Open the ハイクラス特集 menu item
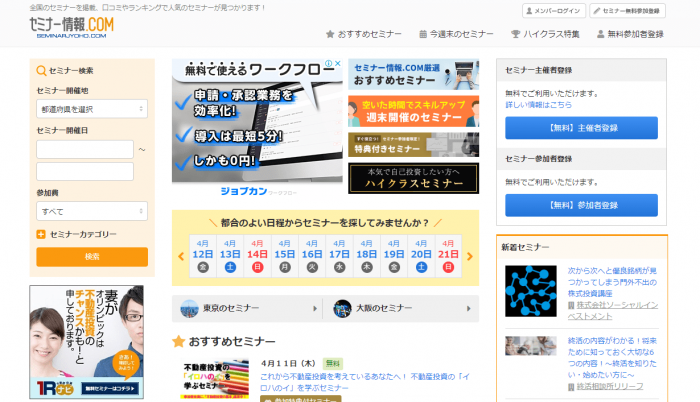Image resolution: width=700 pixels, height=402 pixels. coord(543,34)
